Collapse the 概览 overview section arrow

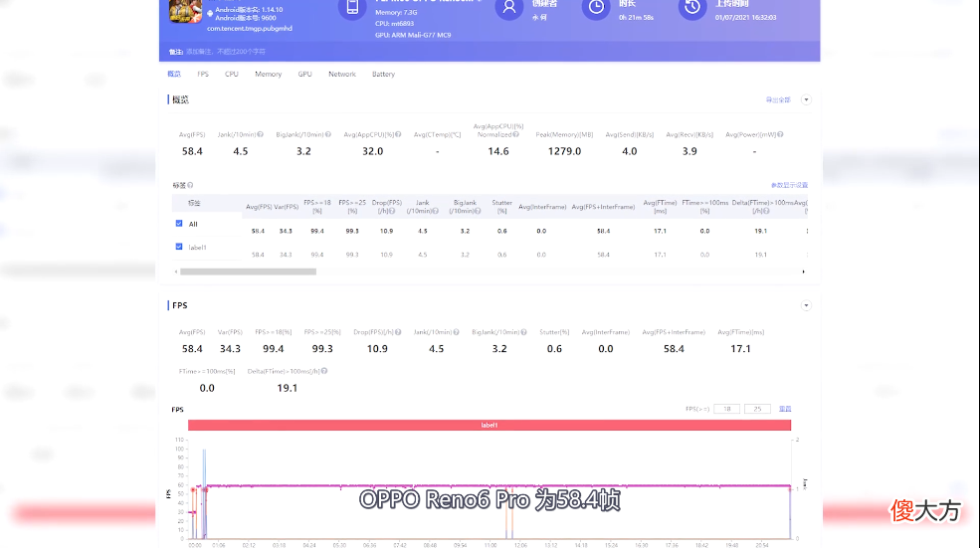tap(806, 100)
